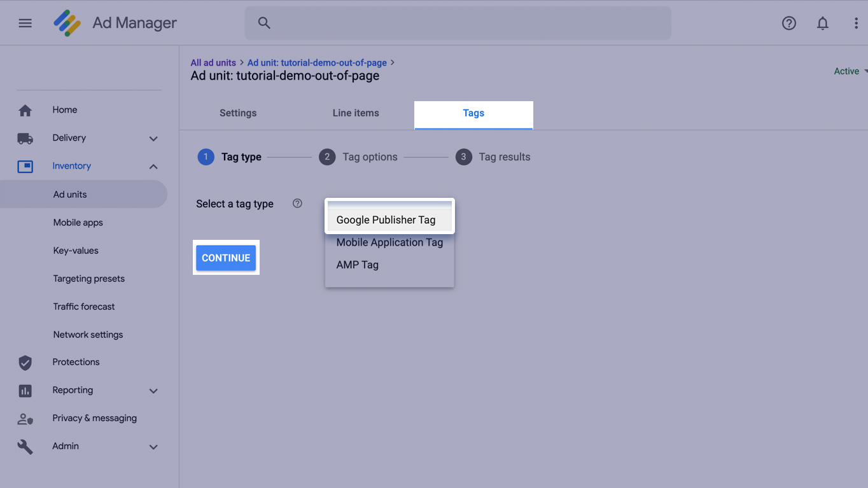This screenshot has width=868, height=488.
Task: Click the Delivery truck icon
Action: pos(25,138)
